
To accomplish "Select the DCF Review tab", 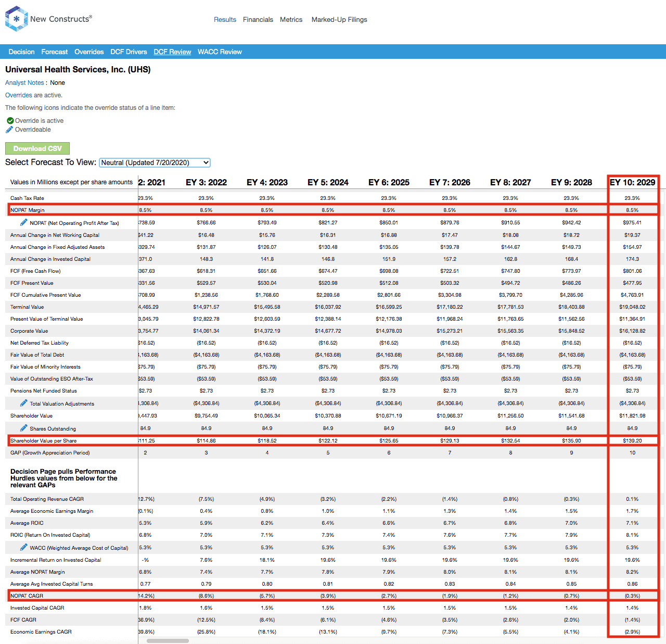I will (172, 52).
